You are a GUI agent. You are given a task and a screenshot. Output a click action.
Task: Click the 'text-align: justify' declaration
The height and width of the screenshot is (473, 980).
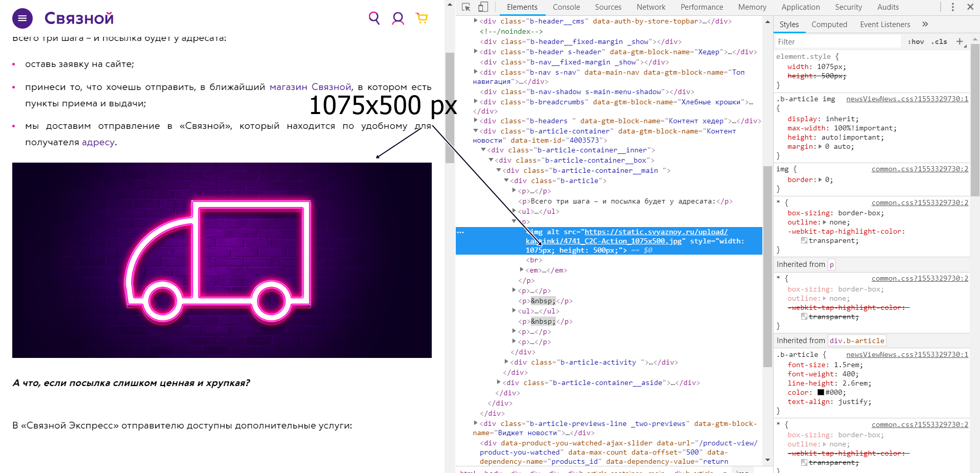coord(829,401)
